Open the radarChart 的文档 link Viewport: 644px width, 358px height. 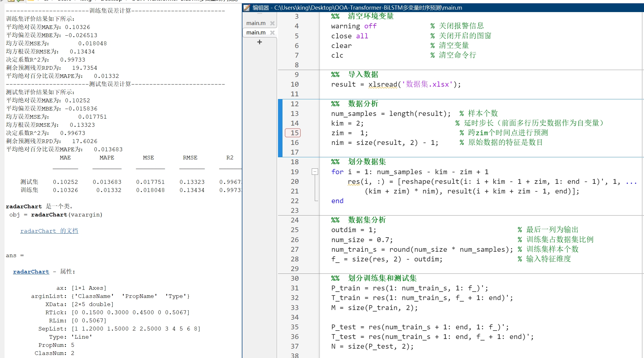(x=49, y=231)
